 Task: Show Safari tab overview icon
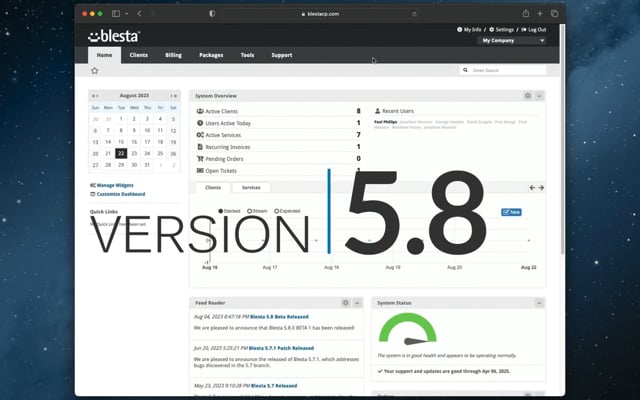tap(554, 13)
